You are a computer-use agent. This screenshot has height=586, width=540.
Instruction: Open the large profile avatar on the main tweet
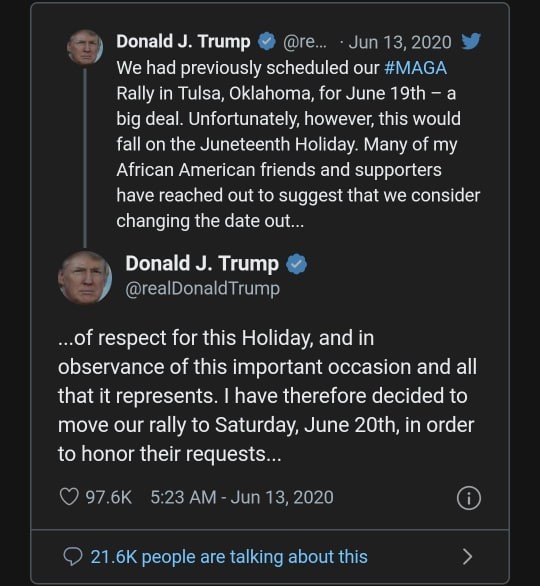click(85, 277)
